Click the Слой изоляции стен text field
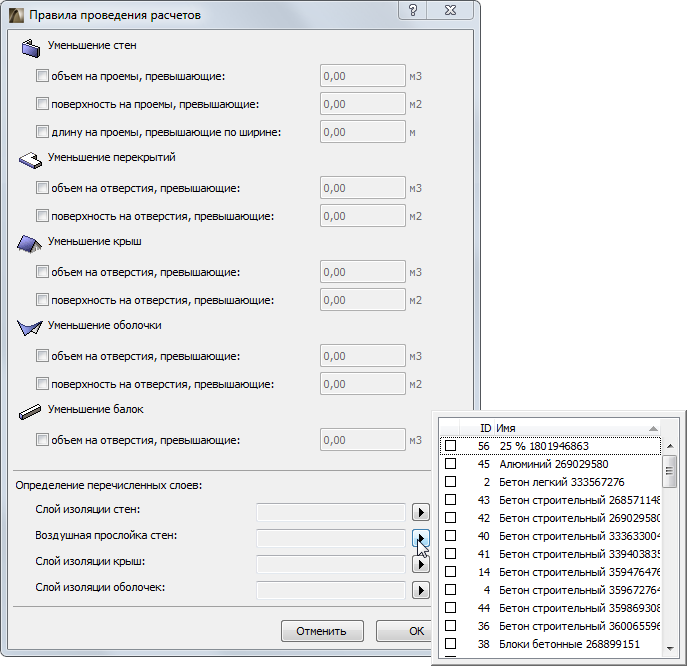687x666 pixels. pos(331,512)
